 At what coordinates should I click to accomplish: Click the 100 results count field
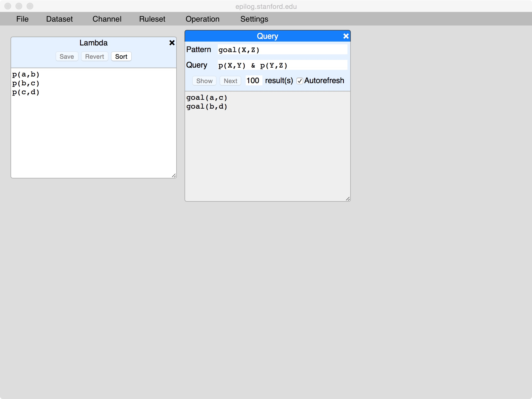click(253, 81)
